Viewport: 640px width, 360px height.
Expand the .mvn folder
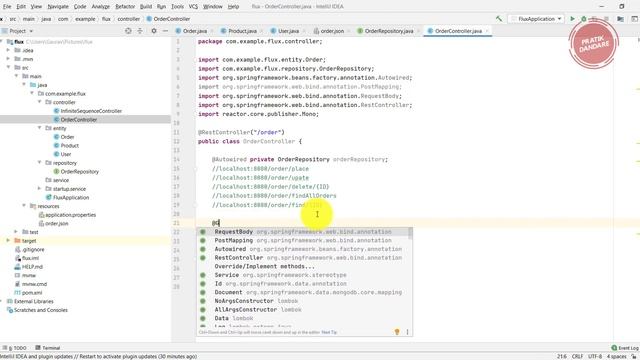(8, 59)
